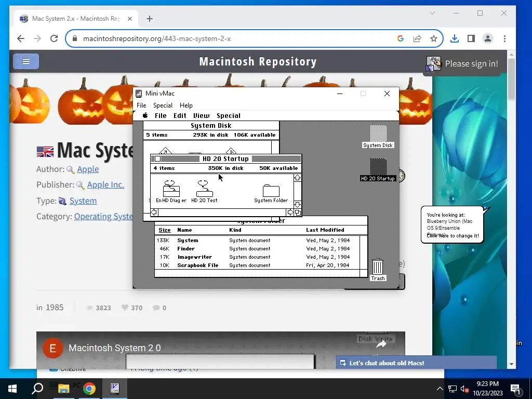Viewport: 532px width, 399px height.
Task: Click the Chrome downloads icon
Action: [x=454, y=38]
